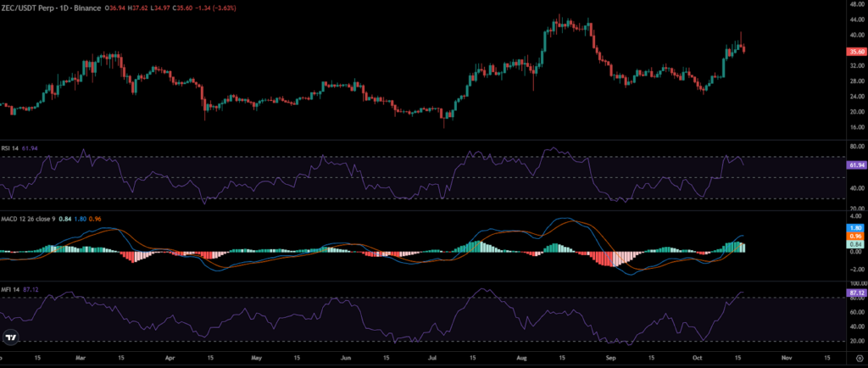
Task: Click the green 0.84 histogram axis tag
Action: pos(855,244)
